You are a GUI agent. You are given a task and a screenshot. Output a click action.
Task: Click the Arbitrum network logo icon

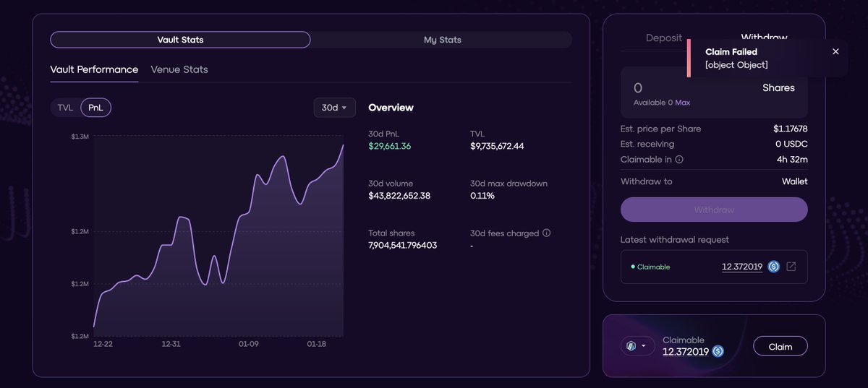(x=630, y=346)
